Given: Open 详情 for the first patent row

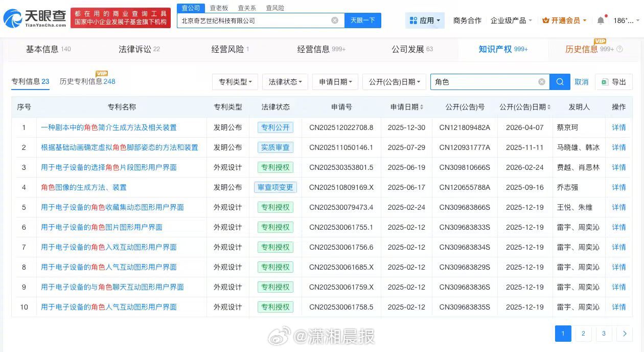Looking at the screenshot, I should pyautogui.click(x=618, y=127).
